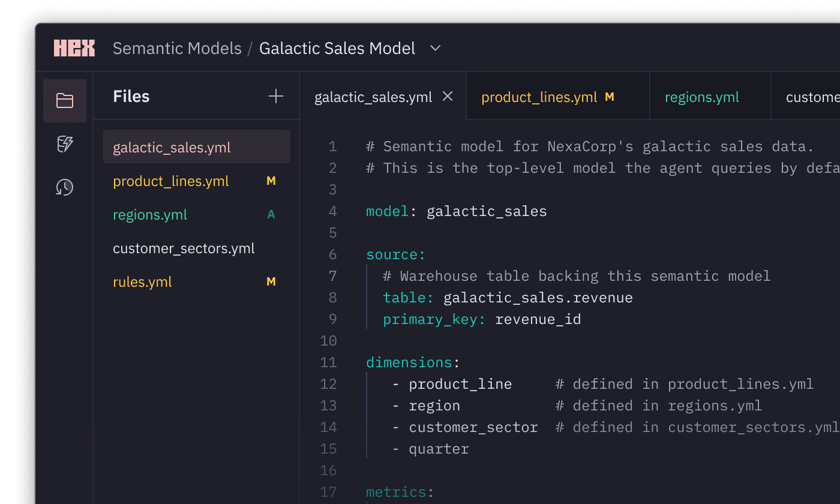
Task: Open product_lines.yml in the file list
Action: point(171,181)
